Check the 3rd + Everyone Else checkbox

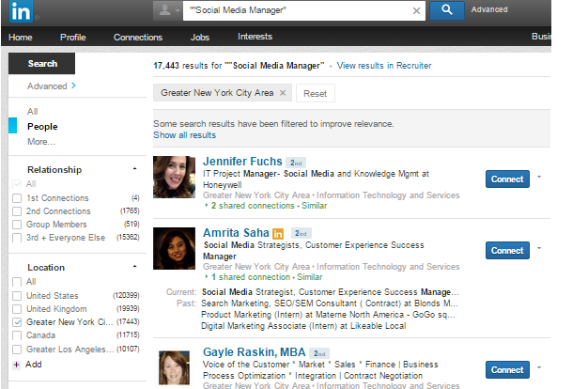(17, 238)
